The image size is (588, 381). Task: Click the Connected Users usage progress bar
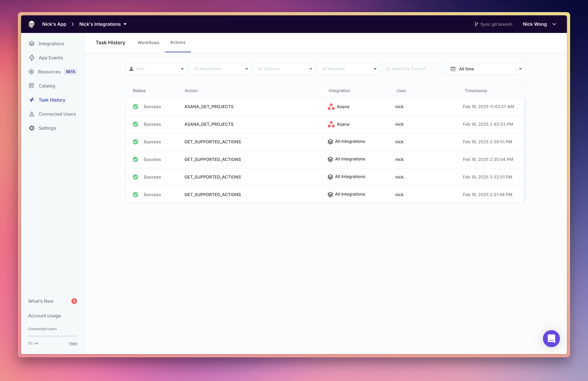(52, 336)
